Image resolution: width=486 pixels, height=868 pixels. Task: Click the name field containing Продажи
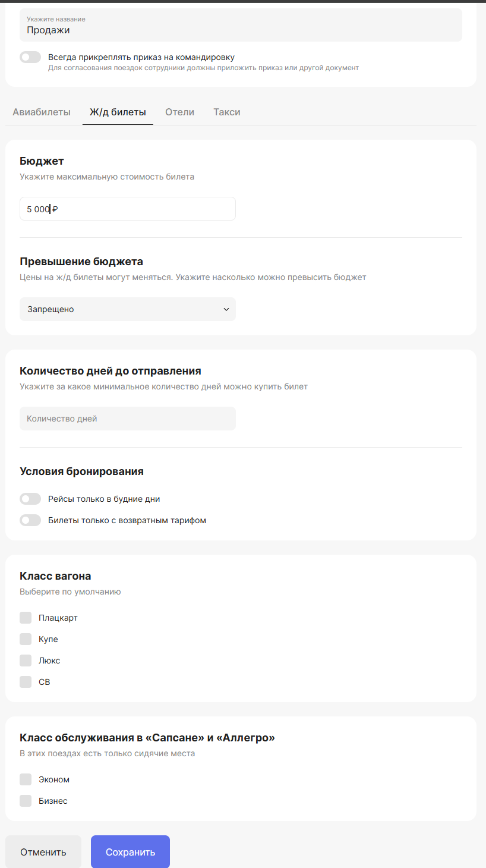click(241, 25)
